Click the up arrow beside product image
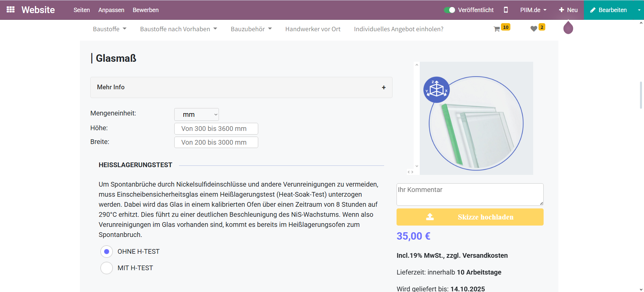 point(417,65)
